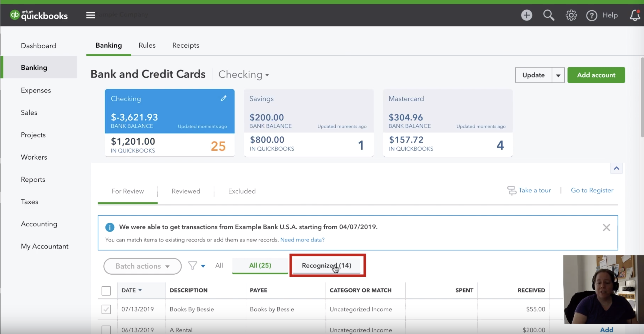This screenshot has width=644, height=334.
Task: Click the Need more data? link
Action: [x=302, y=240]
